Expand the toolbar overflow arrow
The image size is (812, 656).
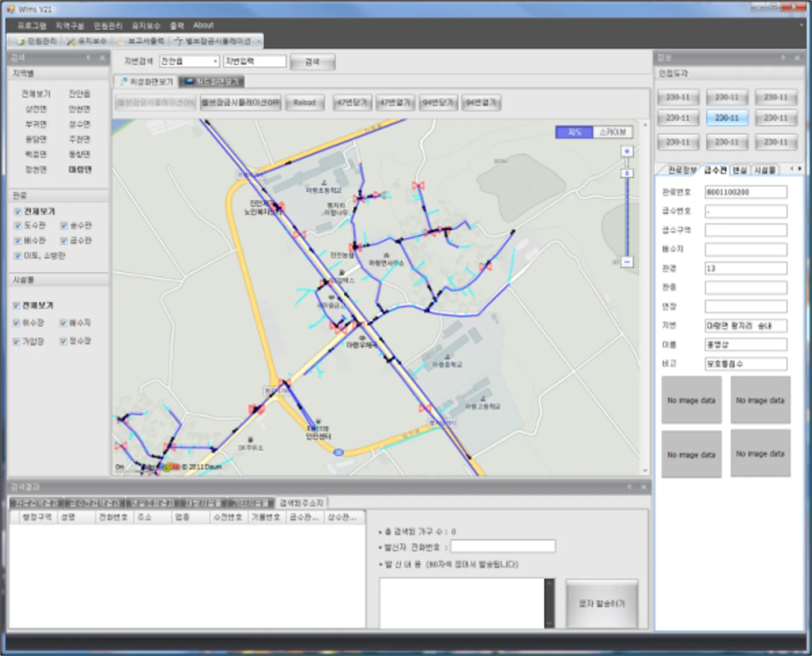coord(259,41)
